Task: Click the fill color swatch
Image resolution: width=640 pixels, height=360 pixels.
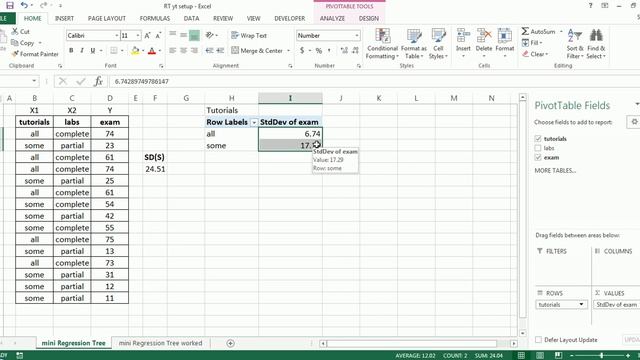Action: tap(135, 51)
